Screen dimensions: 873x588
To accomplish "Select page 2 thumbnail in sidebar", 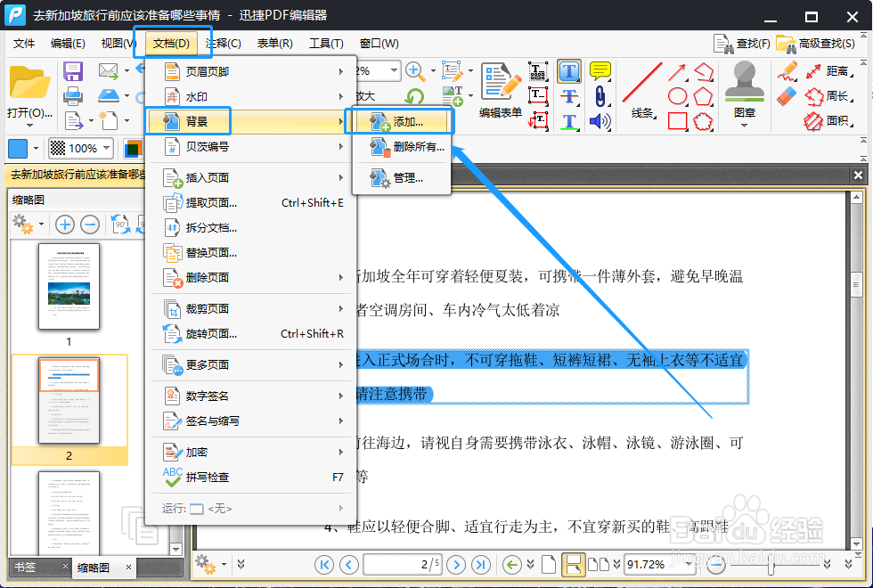I will coord(69,401).
